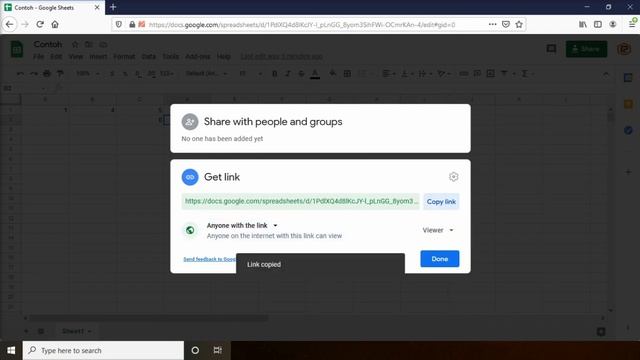Click the padlock site information icon
The height and width of the screenshot is (360, 640).
[x=132, y=24]
